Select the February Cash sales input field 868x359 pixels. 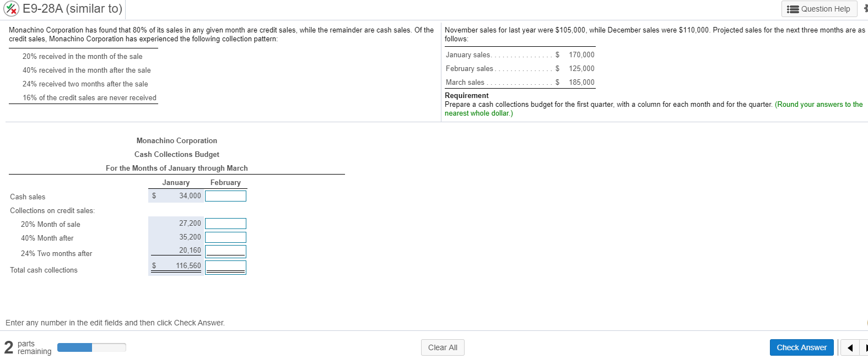pyautogui.click(x=225, y=195)
